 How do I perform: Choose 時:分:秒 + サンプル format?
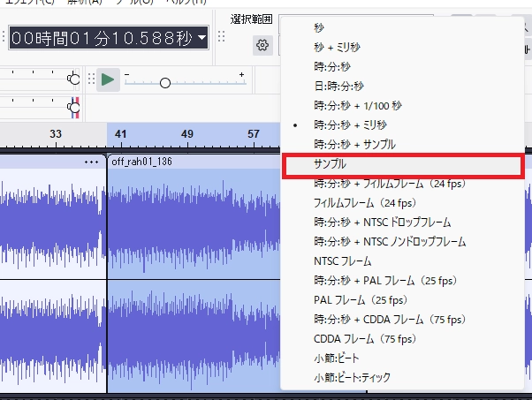tap(354, 144)
